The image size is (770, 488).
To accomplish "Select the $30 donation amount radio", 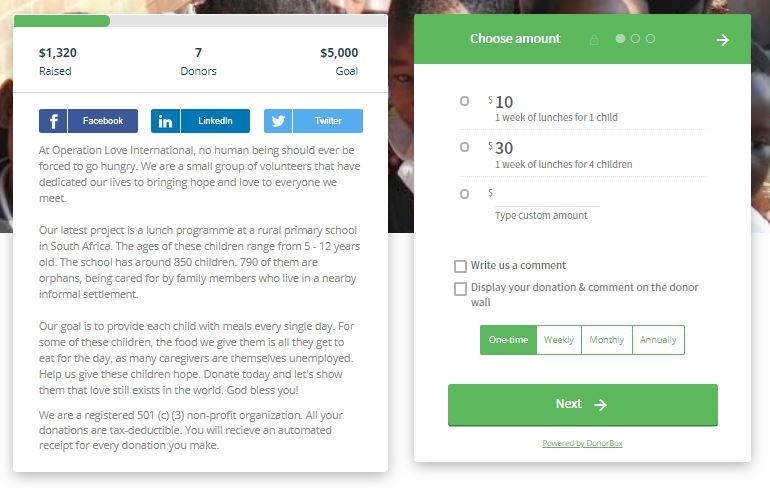I will click(x=464, y=147).
